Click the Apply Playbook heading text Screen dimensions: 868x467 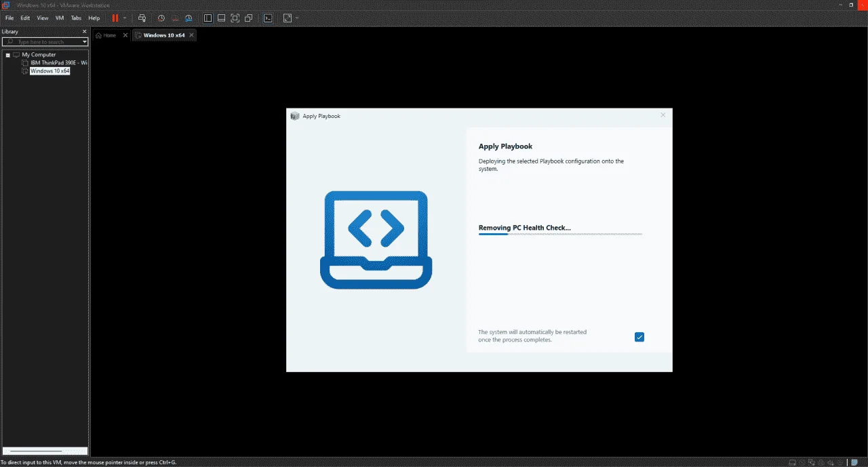(505, 146)
